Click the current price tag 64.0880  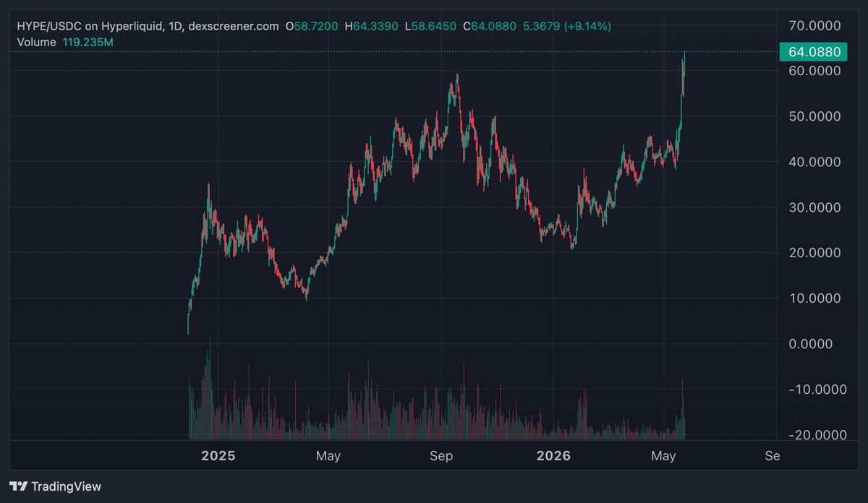click(814, 52)
